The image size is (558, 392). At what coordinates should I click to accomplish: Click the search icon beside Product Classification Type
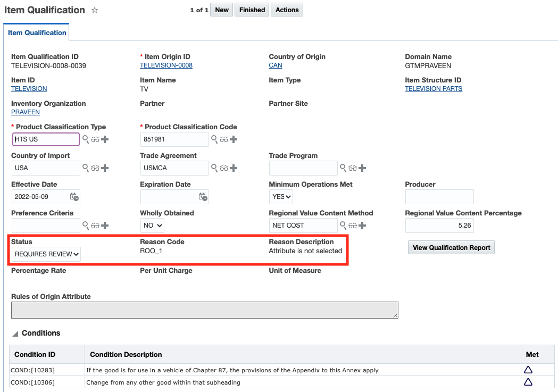tap(85, 139)
